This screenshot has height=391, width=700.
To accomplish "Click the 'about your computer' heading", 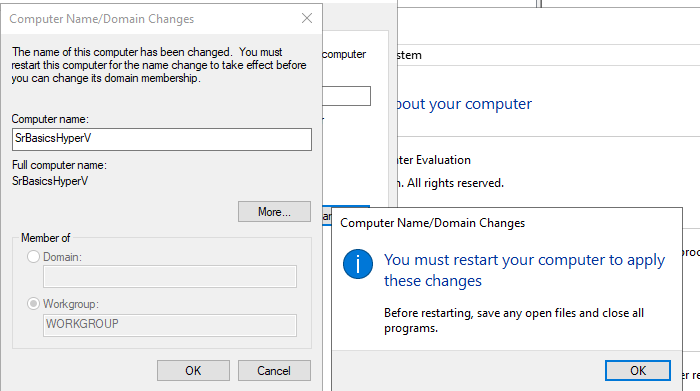I will pos(464,104).
